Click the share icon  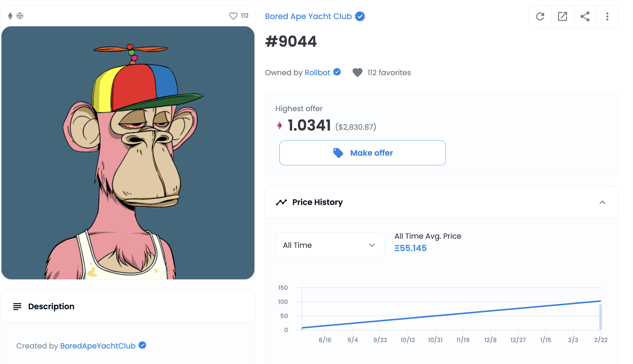click(x=585, y=17)
